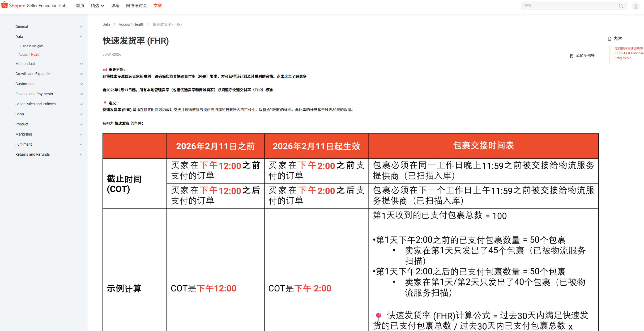Image resolution: width=644 pixels, height=331 pixels.
Task: Open Account Health in sidebar
Action: click(x=29, y=55)
